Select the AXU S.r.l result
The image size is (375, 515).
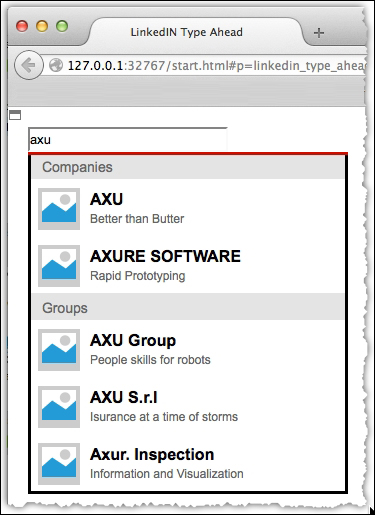[188, 407]
